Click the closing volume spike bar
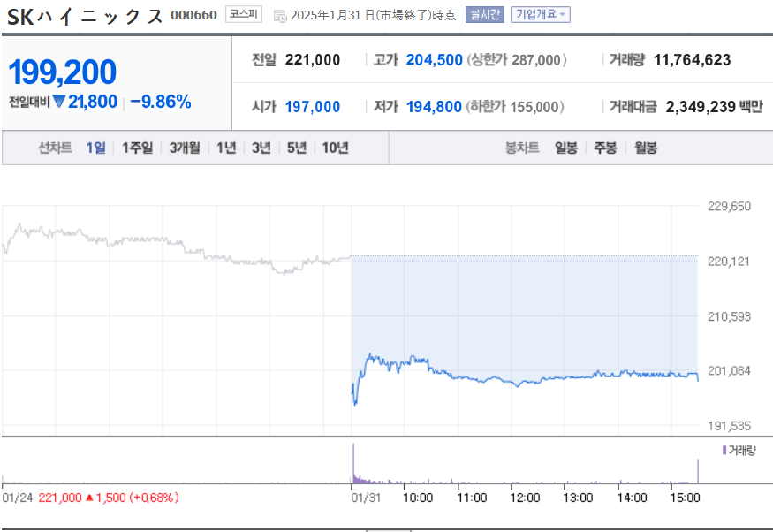This screenshot has height=532, width=773. (x=697, y=472)
